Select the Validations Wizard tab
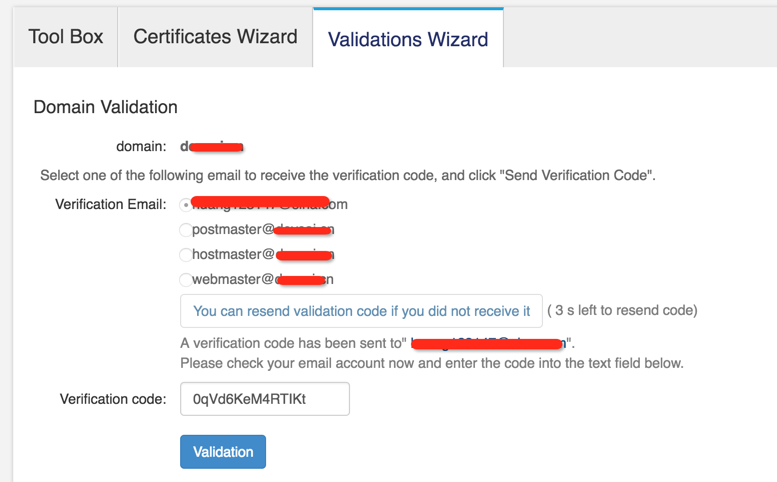Image resolution: width=777 pixels, height=482 pixels. coord(408,38)
